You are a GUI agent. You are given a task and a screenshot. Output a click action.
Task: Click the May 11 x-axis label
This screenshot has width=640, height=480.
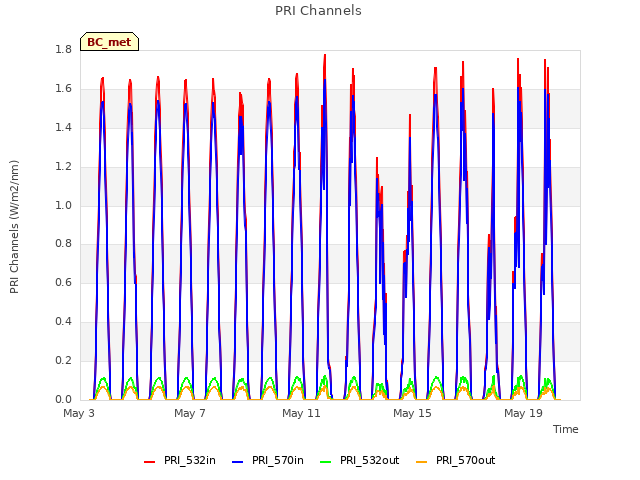(301, 413)
